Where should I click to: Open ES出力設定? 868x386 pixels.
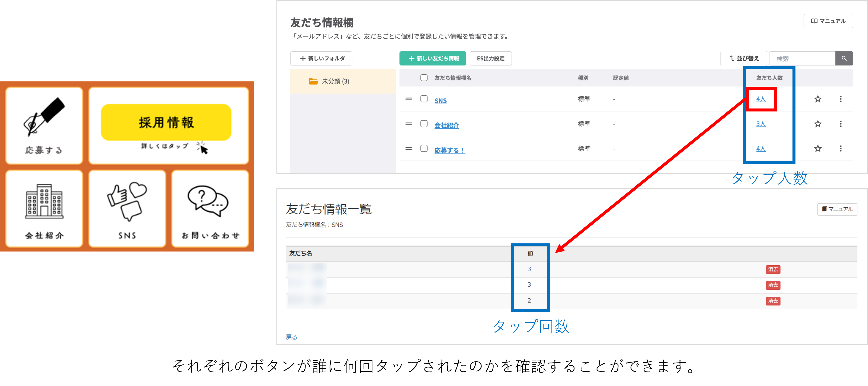[x=491, y=58]
